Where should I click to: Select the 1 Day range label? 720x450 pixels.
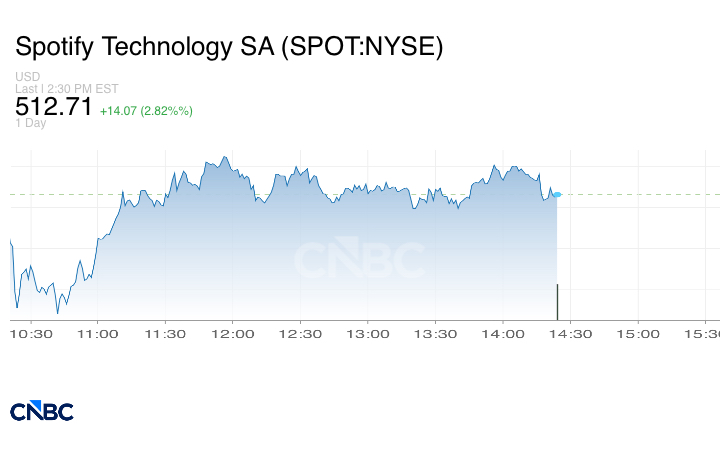(x=30, y=124)
